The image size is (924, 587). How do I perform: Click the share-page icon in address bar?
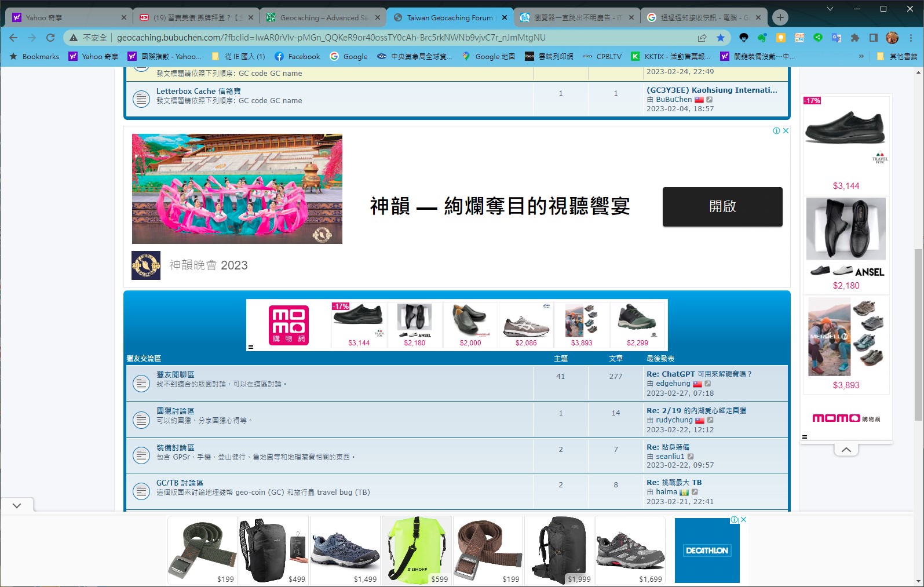[702, 38]
